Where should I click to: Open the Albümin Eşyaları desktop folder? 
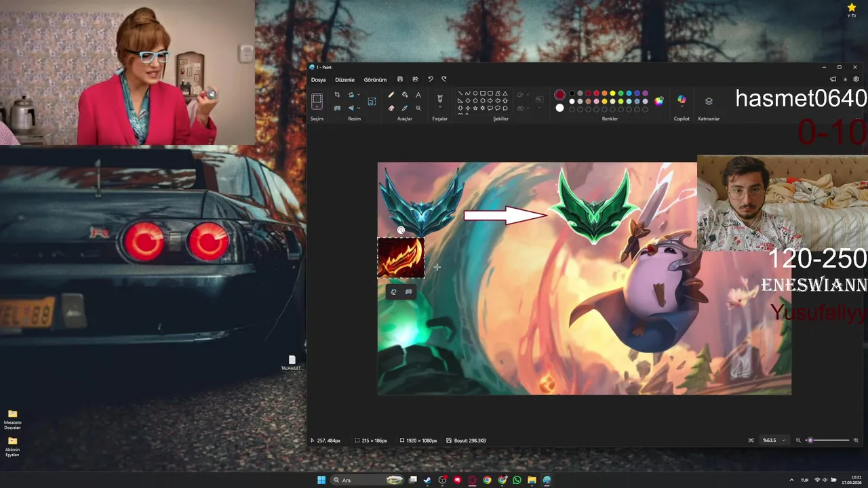click(12, 447)
